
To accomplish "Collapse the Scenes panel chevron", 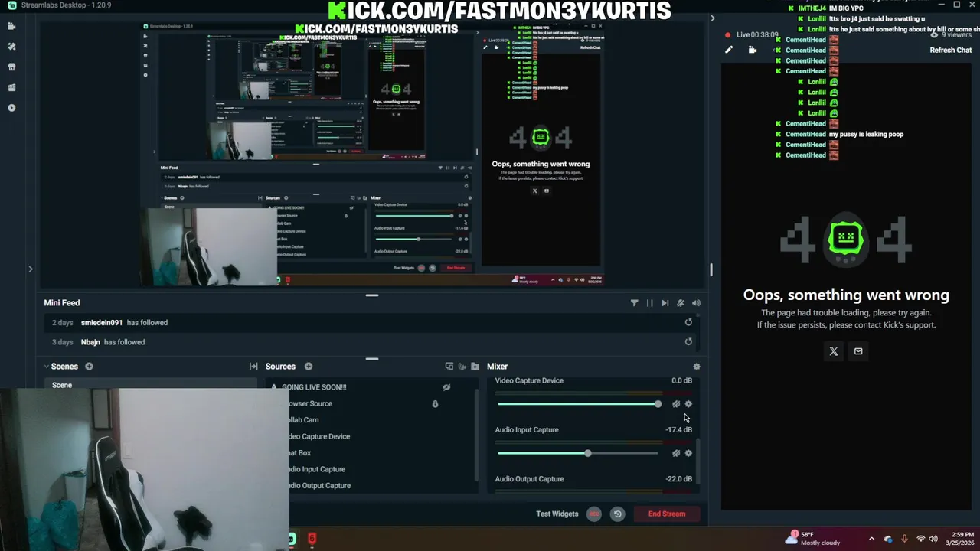I will tap(46, 367).
